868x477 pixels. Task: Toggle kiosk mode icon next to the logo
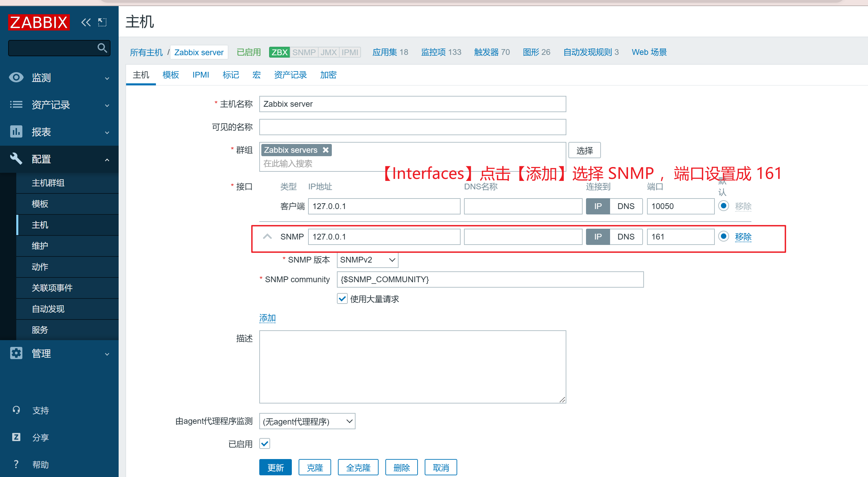coord(102,22)
